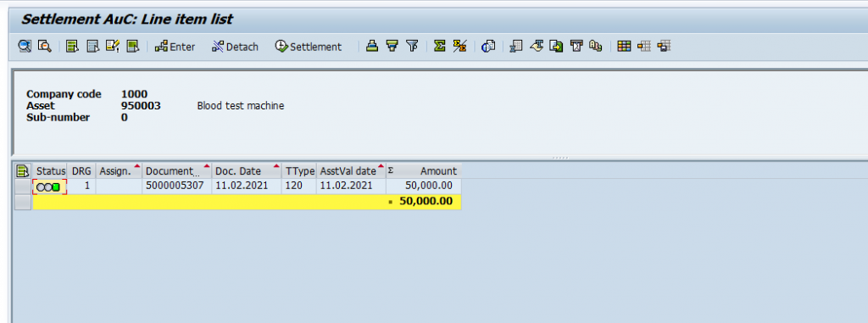
Task: Click the Doc. Date column header
Action: (247, 170)
